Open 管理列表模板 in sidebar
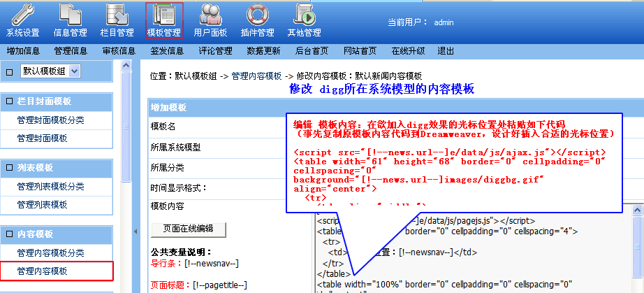This screenshot has width=644, height=293. pos(42,204)
